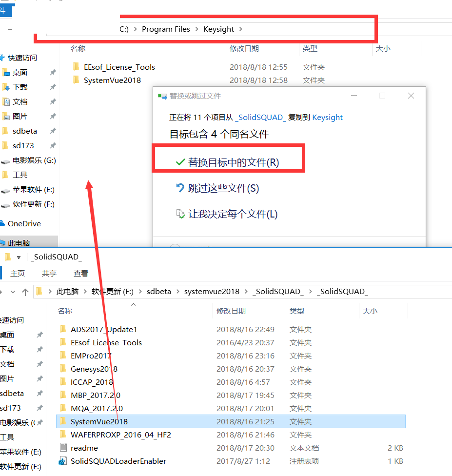This screenshot has height=476, width=452.
Task: Choose 让我决定每个文件(L) option
Action: [233, 214]
